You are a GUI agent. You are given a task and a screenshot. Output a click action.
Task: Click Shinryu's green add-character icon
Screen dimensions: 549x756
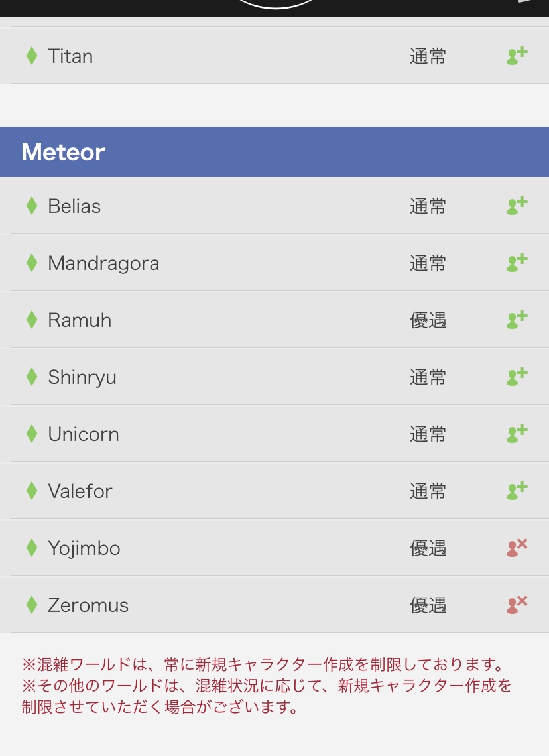pos(517,377)
